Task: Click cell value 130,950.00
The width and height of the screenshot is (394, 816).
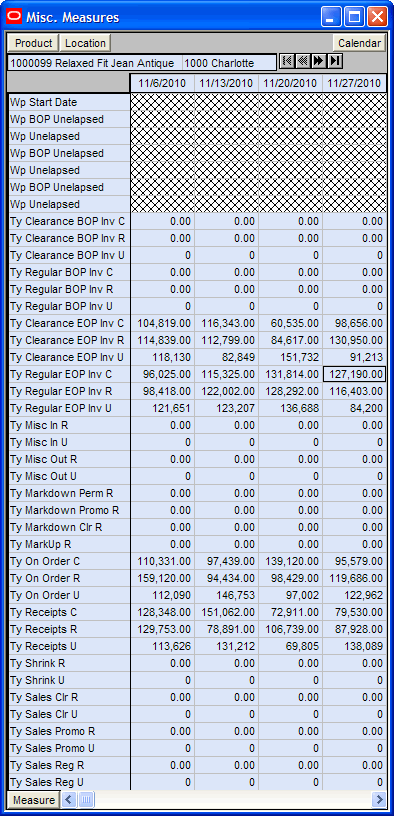Action: 354,340
